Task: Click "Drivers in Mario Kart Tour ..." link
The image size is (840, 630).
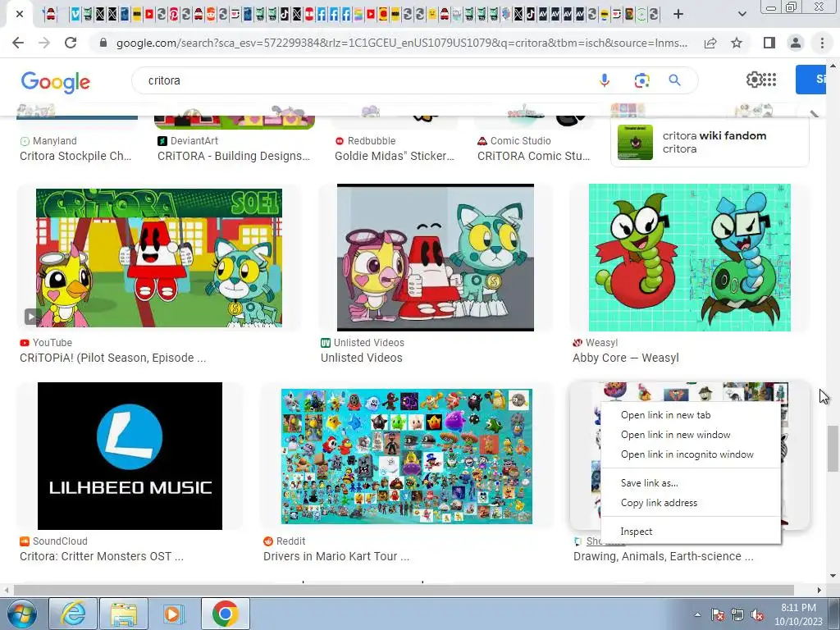Action: [x=336, y=557]
